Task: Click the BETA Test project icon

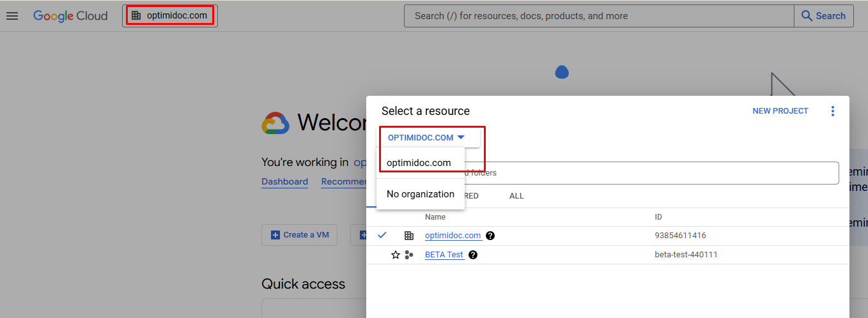Action: (x=409, y=255)
